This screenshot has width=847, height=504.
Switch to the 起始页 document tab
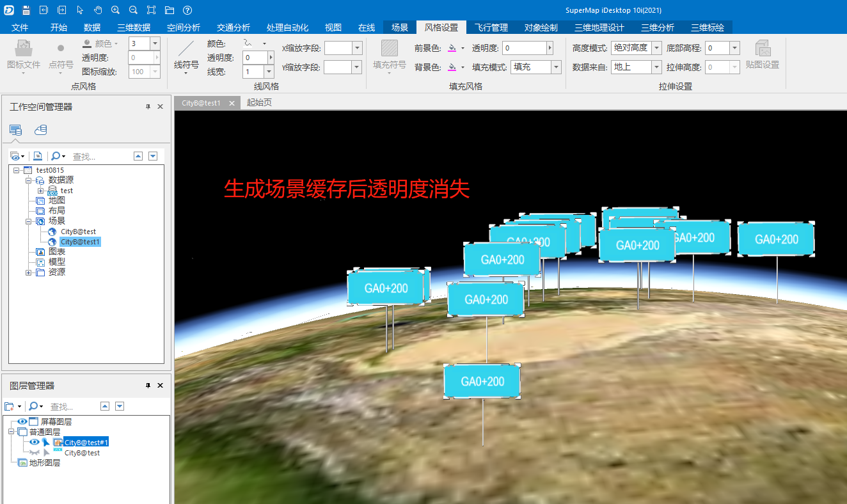[x=259, y=102]
